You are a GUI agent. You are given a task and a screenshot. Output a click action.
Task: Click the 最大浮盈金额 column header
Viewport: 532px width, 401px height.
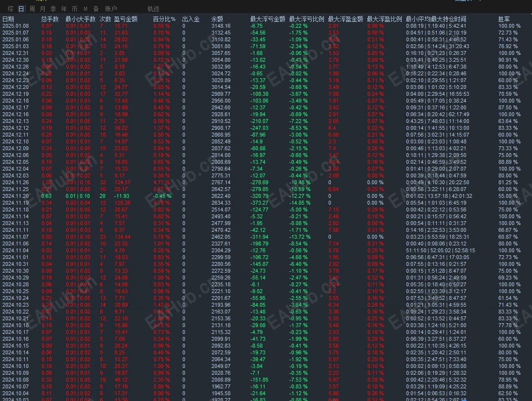point(345,19)
